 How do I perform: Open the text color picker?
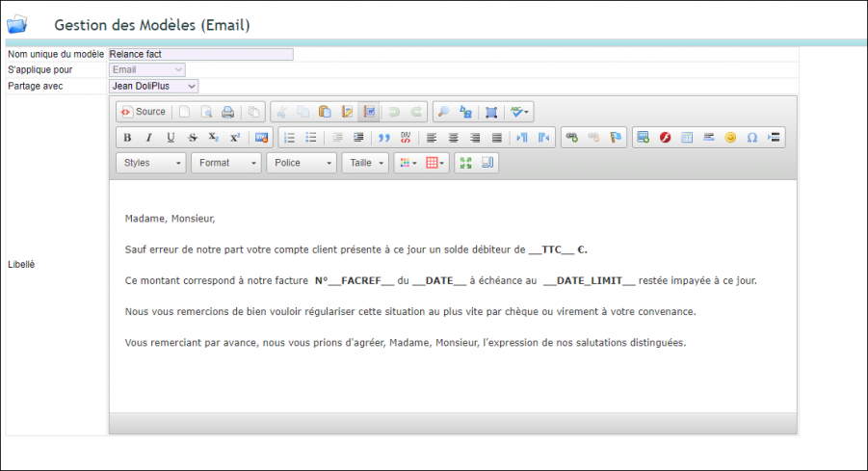coord(408,163)
